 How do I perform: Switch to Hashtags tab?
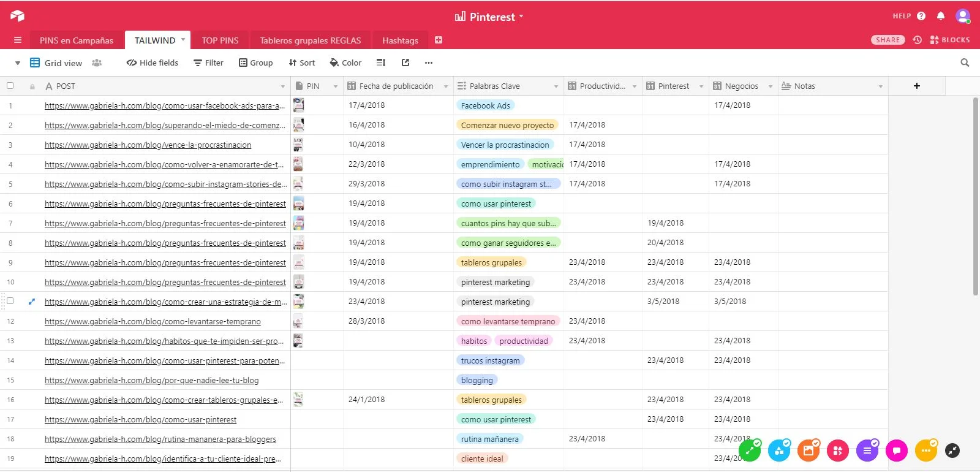(x=400, y=40)
